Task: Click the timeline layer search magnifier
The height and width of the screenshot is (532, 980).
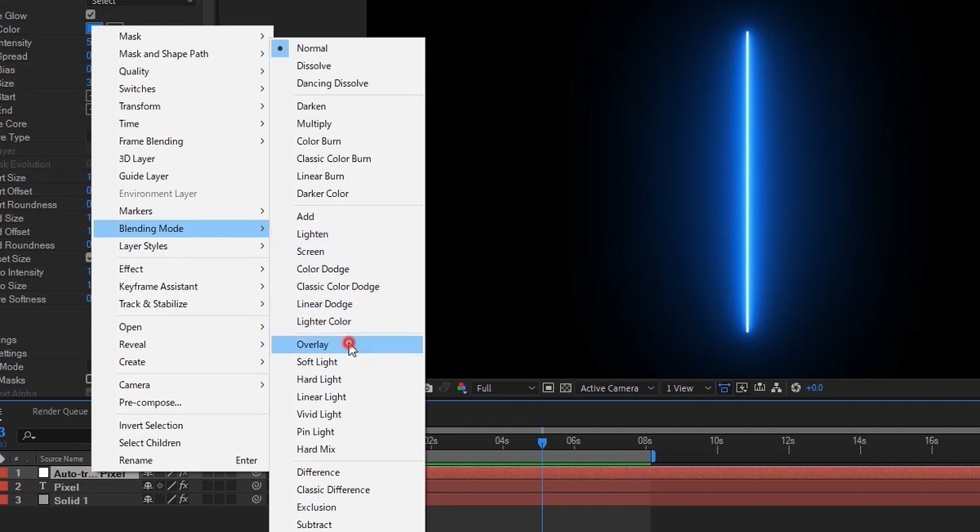Action: (29, 436)
